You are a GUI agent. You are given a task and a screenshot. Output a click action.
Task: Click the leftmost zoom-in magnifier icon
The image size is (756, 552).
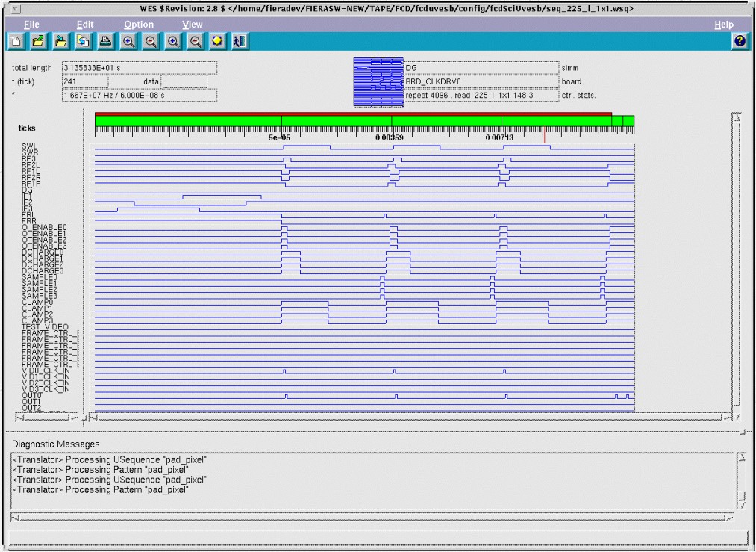[128, 42]
